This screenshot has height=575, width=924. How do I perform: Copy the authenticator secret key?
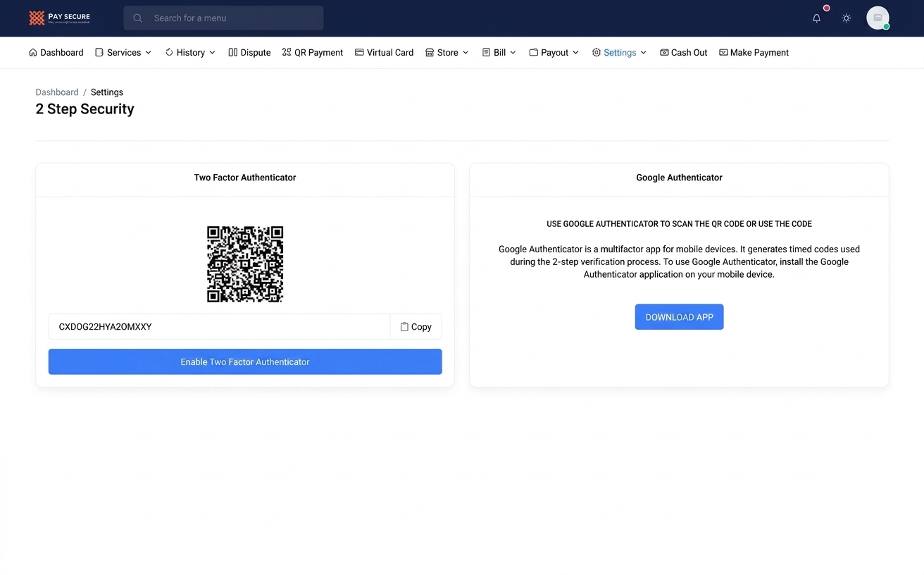(x=416, y=327)
